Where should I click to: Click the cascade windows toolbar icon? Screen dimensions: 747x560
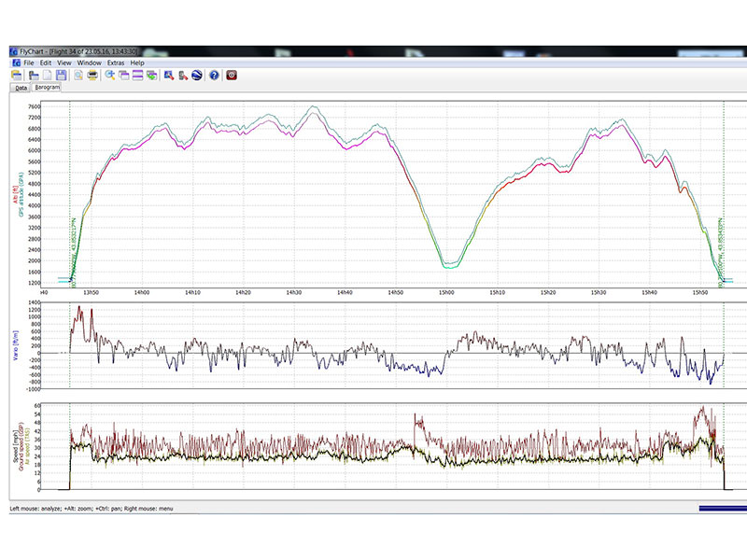point(124,76)
